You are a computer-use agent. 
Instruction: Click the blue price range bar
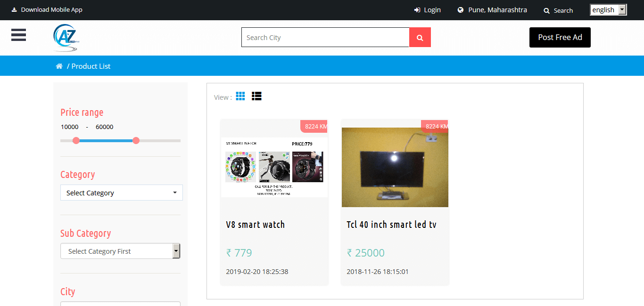click(x=106, y=140)
